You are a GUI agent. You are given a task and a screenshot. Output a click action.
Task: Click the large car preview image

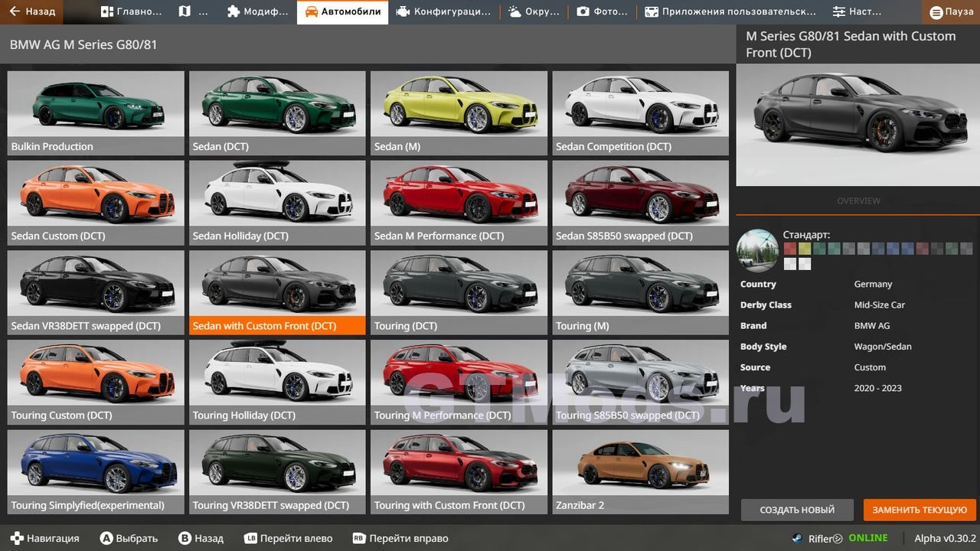coord(857,125)
